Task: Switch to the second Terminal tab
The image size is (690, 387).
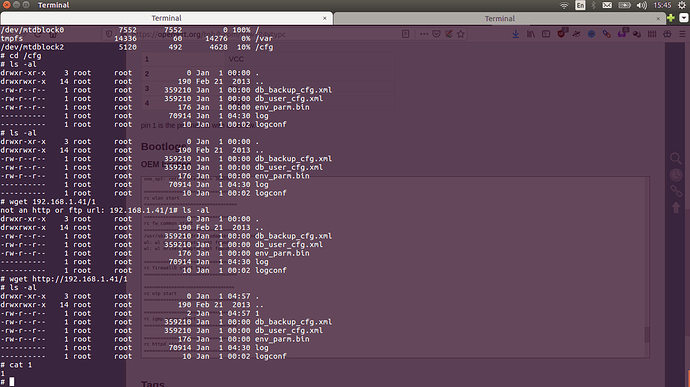Action: [x=499, y=18]
